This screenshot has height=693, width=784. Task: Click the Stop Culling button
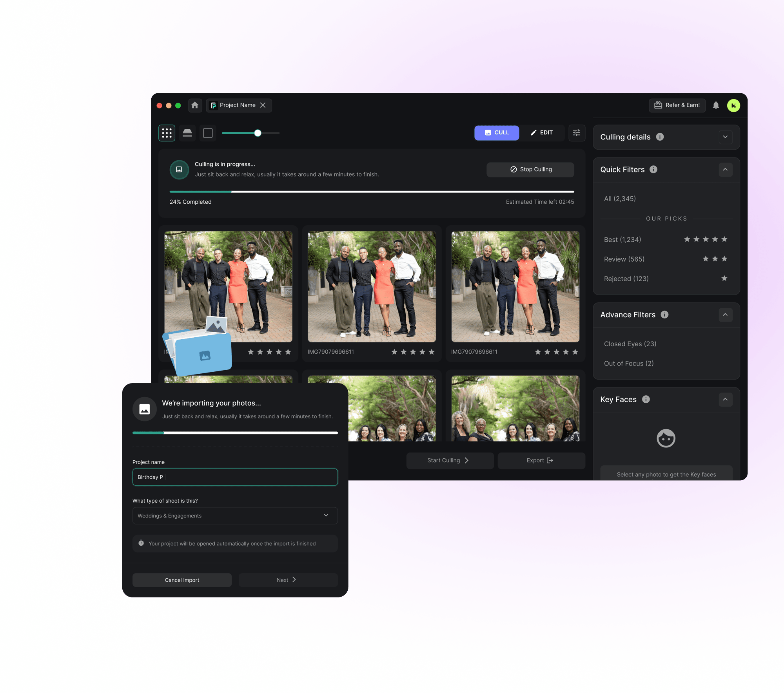coord(530,169)
